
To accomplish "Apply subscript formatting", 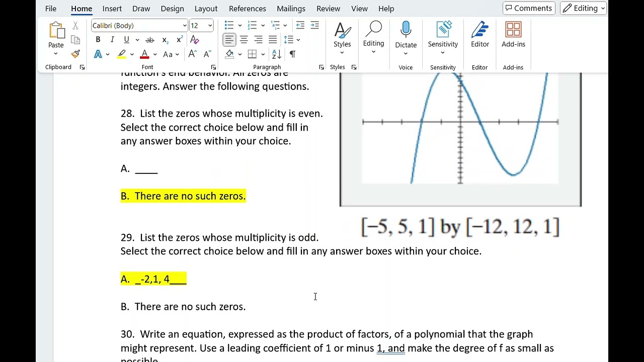I will pos(165,40).
